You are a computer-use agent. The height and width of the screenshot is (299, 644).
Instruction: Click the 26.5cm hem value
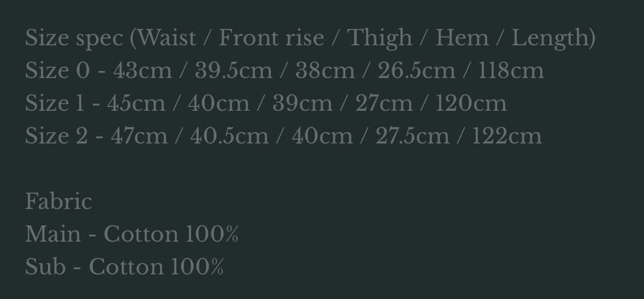click(416, 70)
